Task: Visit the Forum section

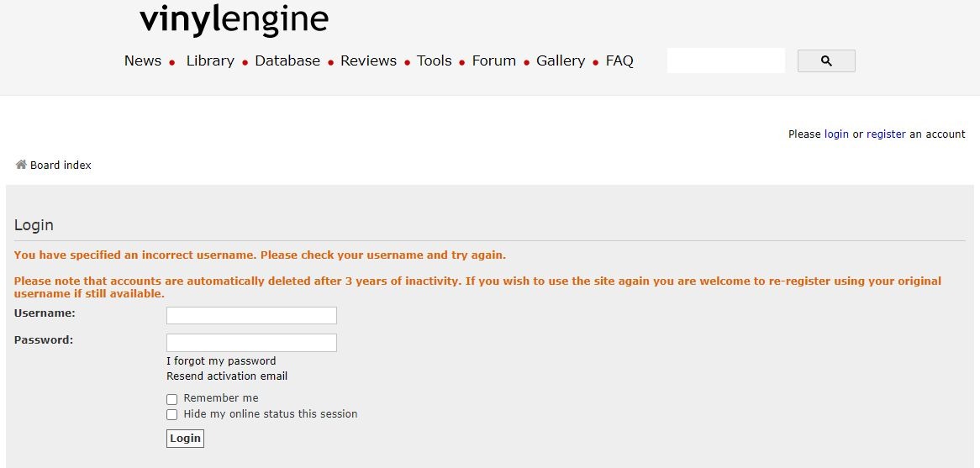Action: pos(493,60)
